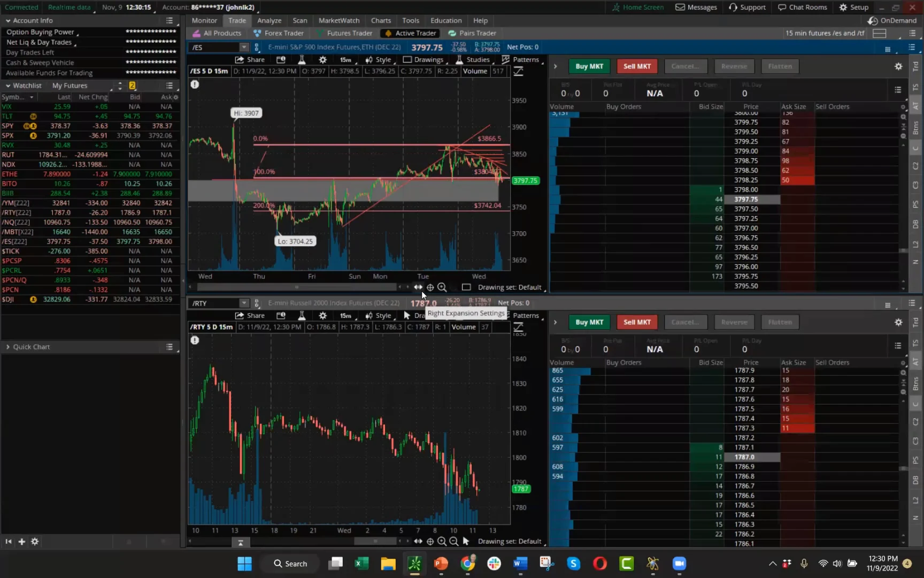This screenshot has width=924, height=578.
Task: Open the Setup button in the top bar
Action: 854,7
